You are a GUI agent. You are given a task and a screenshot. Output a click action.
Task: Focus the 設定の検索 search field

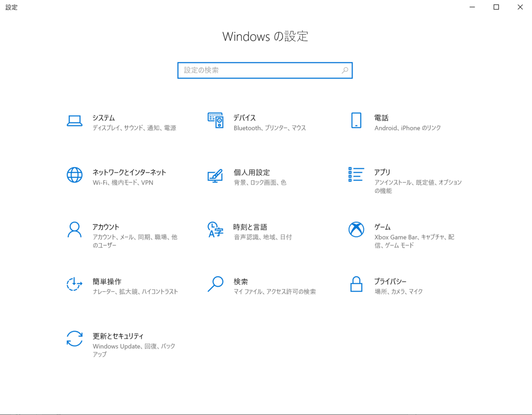pos(265,70)
